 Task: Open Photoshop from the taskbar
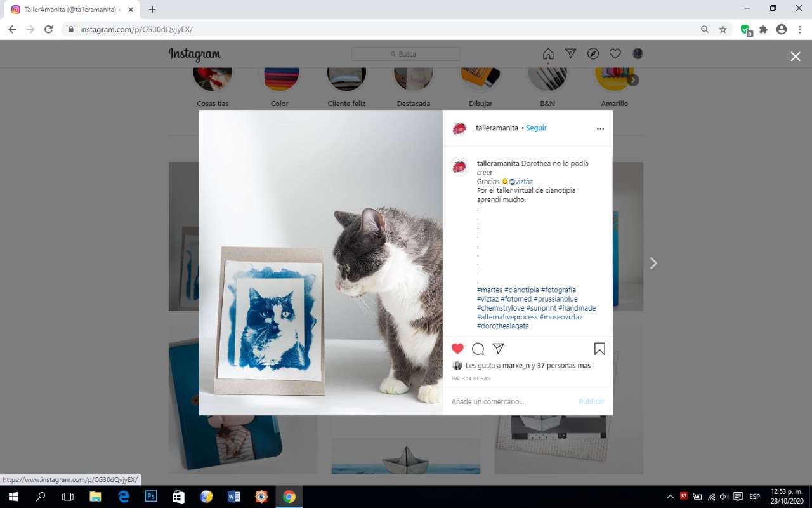click(x=151, y=497)
